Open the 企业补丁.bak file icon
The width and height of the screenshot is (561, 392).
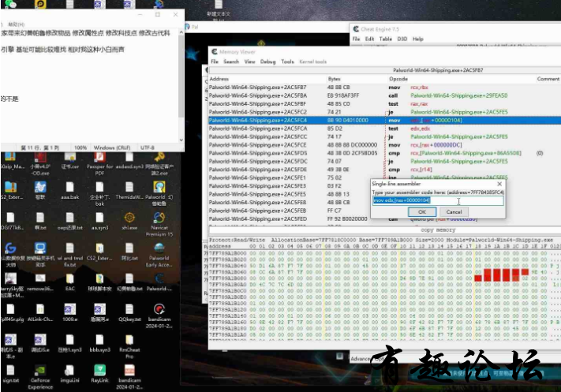click(x=99, y=193)
